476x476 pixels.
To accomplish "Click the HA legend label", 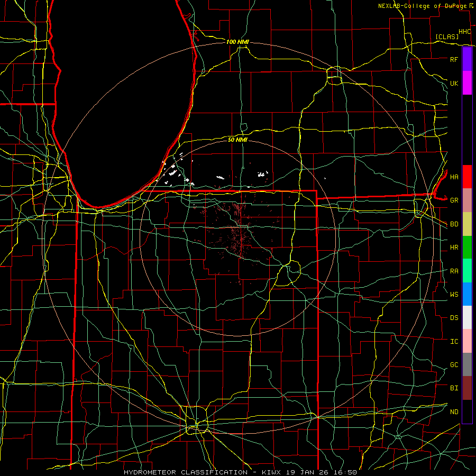I will coord(454,177).
